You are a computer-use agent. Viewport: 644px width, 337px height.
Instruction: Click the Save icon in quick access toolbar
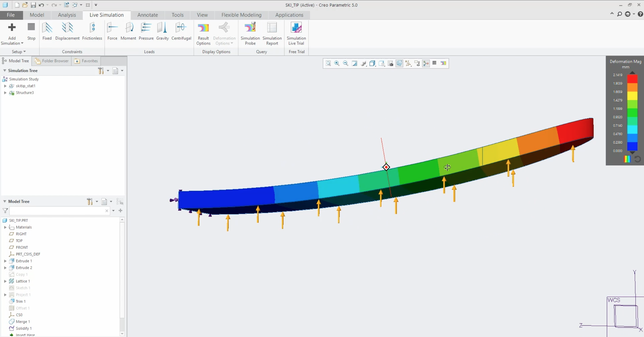click(x=33, y=5)
